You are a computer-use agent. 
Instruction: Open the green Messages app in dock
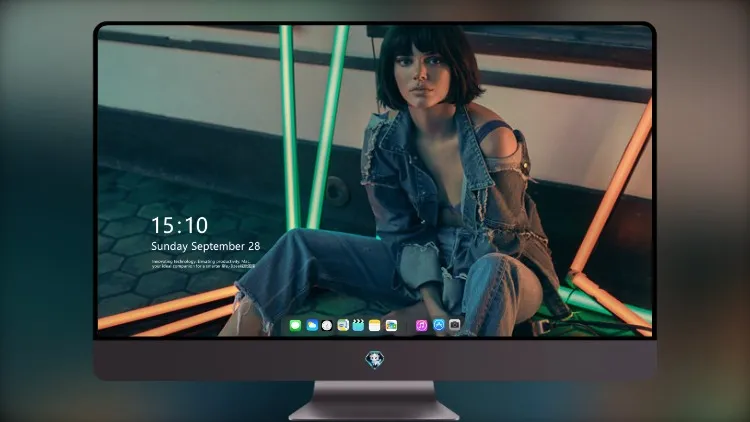click(295, 325)
